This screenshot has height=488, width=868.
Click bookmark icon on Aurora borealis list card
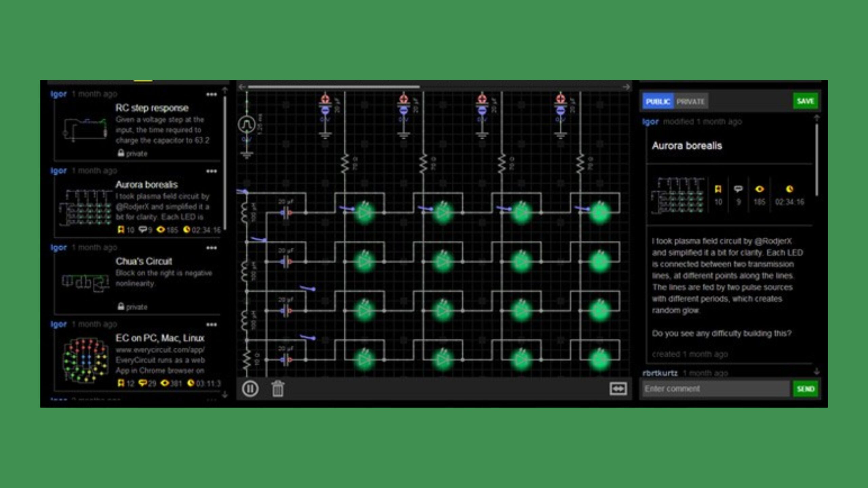(121, 230)
